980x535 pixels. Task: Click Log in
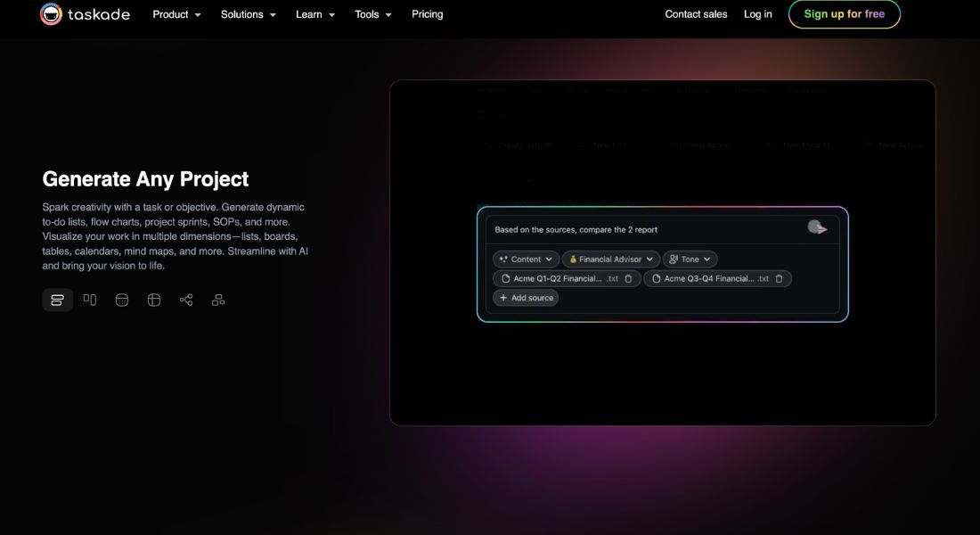tap(757, 14)
